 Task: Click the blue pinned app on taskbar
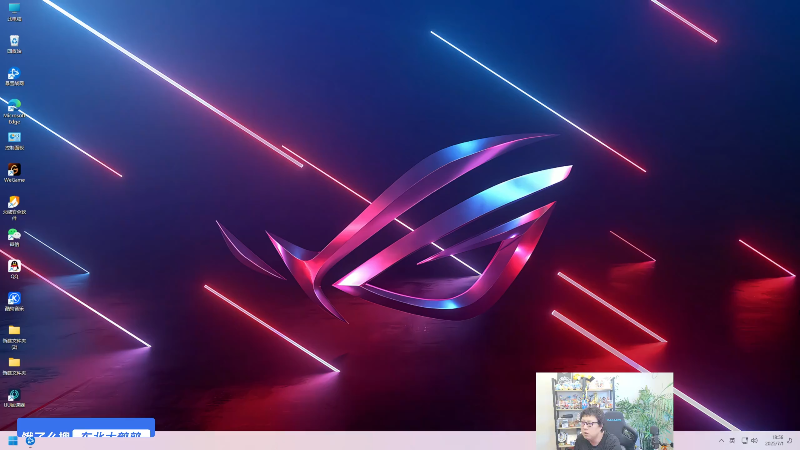pos(30,441)
